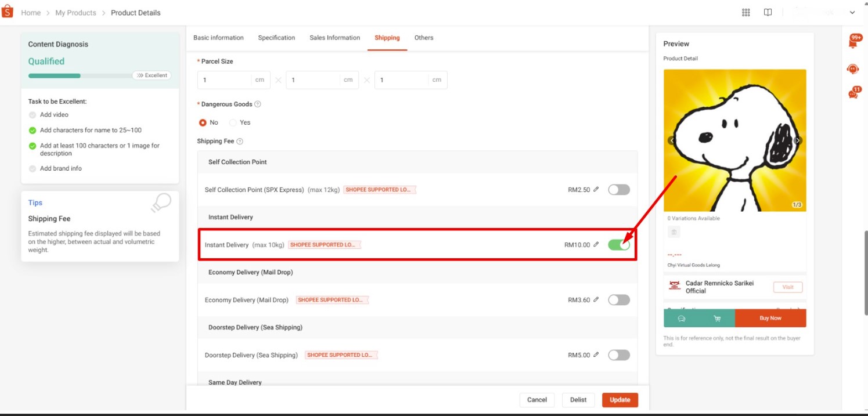Click the Update button to save changes
Screen dimensions: 868x416
620,400
